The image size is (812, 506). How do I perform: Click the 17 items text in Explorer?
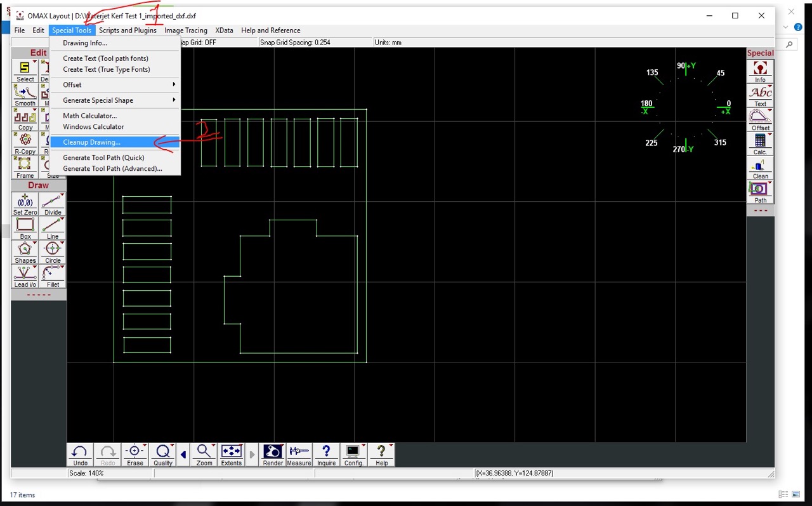(x=22, y=495)
